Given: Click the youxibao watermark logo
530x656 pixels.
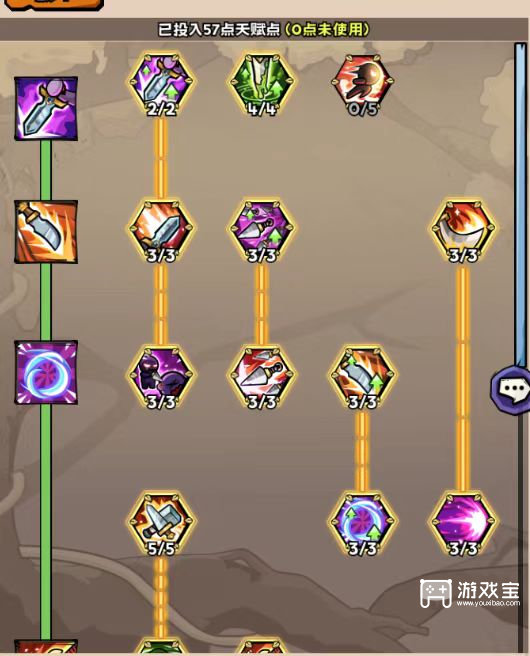Looking at the screenshot, I should pos(470,593).
